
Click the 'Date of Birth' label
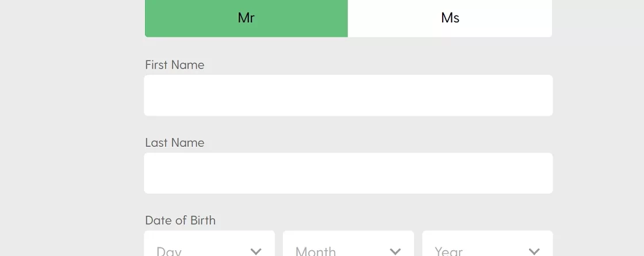tap(181, 220)
